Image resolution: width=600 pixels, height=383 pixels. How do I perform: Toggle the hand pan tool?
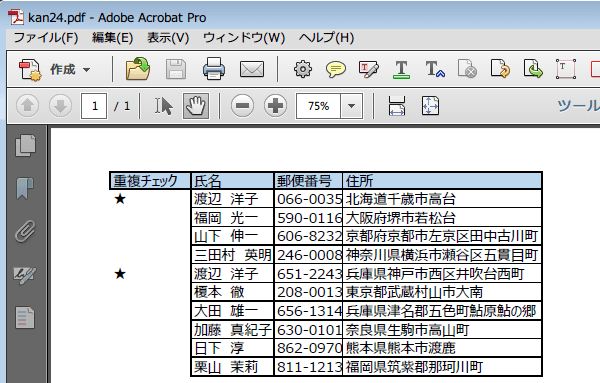pos(196,106)
